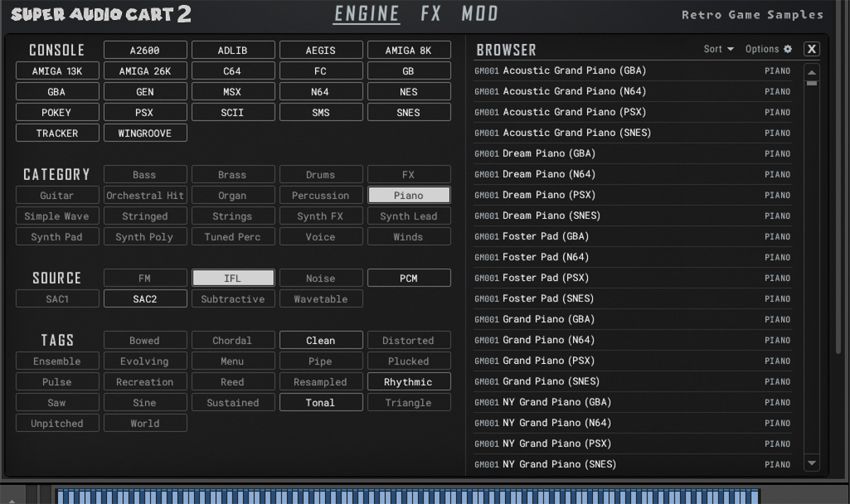Toggle the ADLIB console filter
The height and width of the screenshot is (504, 850).
pos(232,50)
